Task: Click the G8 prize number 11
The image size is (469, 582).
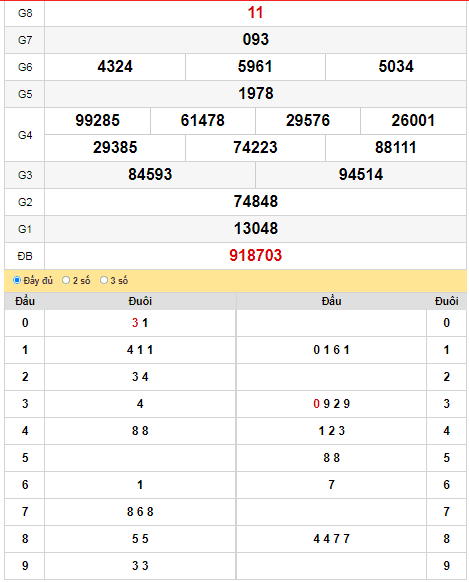Action: pyautogui.click(x=256, y=13)
